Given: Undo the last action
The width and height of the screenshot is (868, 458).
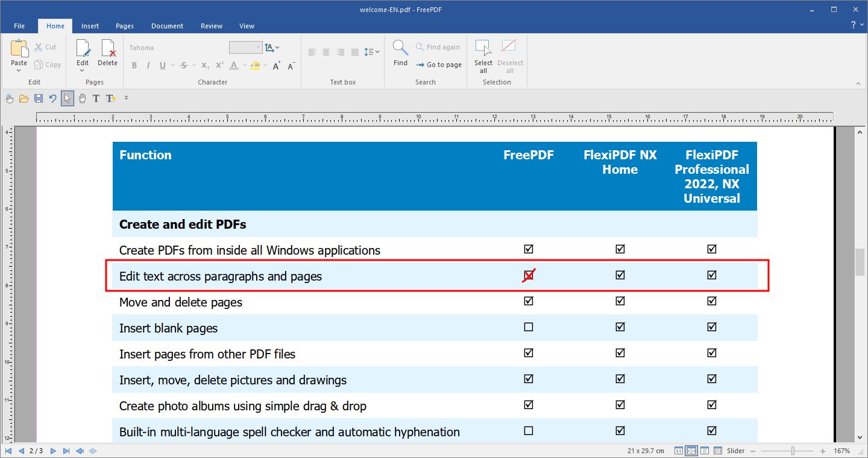Looking at the screenshot, I should point(52,99).
